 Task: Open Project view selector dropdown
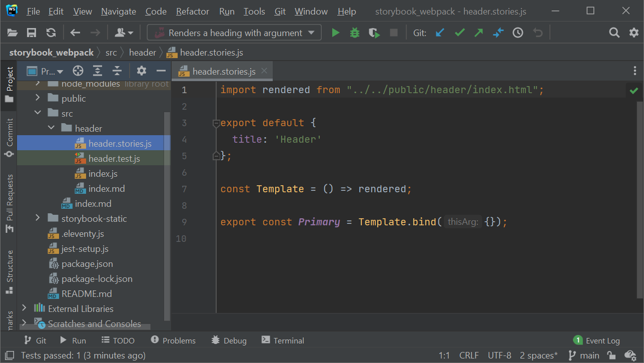point(46,71)
